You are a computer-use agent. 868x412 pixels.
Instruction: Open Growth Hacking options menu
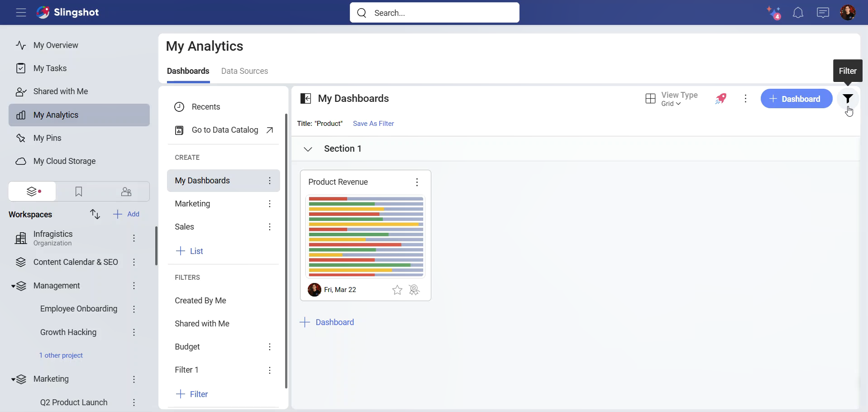coord(134,332)
